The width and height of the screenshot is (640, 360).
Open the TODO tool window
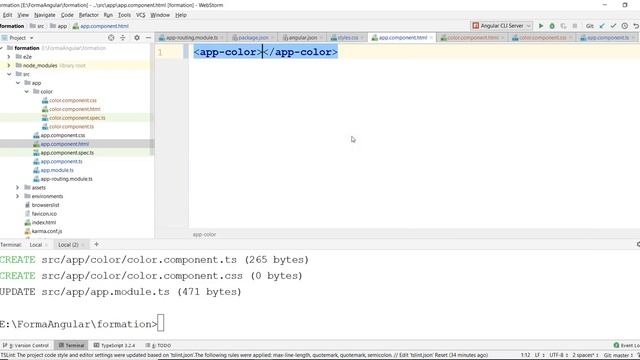pos(158,345)
